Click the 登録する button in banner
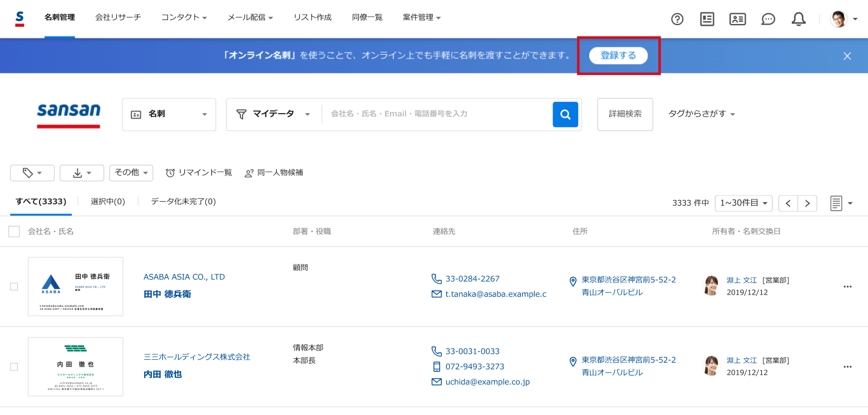 [x=619, y=56]
